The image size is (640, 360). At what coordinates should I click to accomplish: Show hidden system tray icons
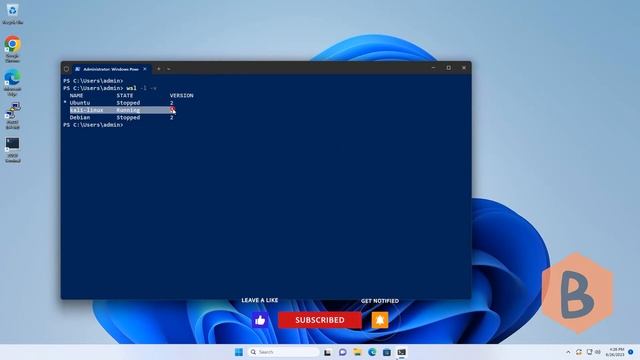pos(568,352)
